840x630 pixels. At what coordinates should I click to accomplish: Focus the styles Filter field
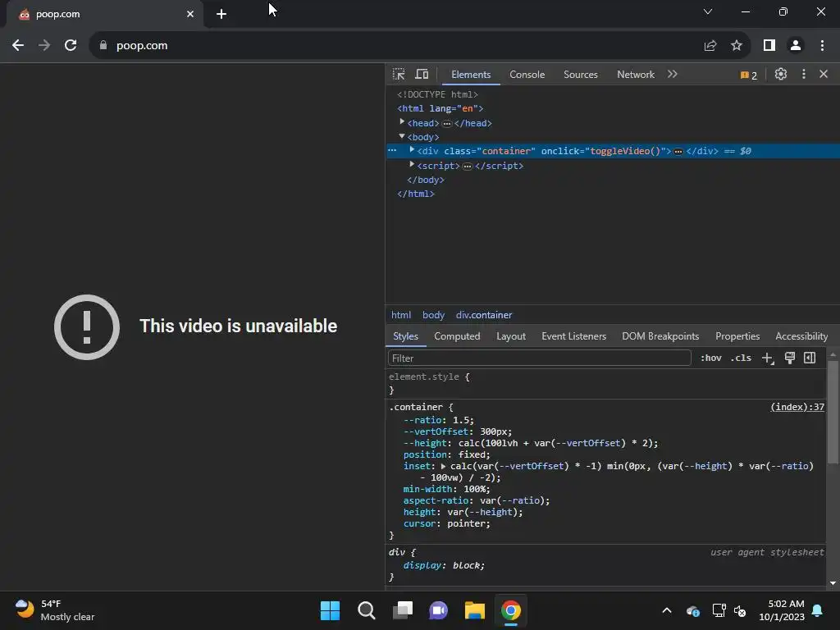539,358
